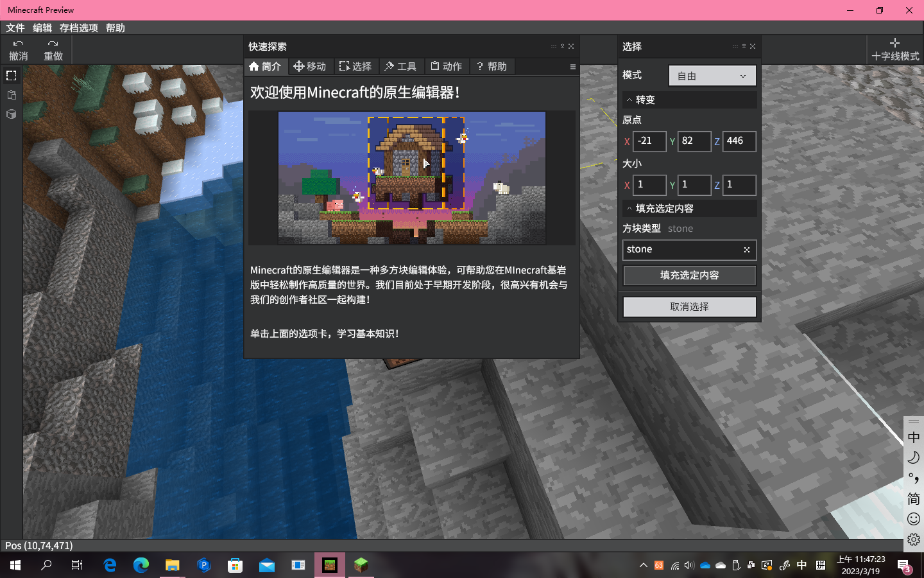Open the 模式 dropdown showing 自由
924x578 pixels.
pos(712,76)
